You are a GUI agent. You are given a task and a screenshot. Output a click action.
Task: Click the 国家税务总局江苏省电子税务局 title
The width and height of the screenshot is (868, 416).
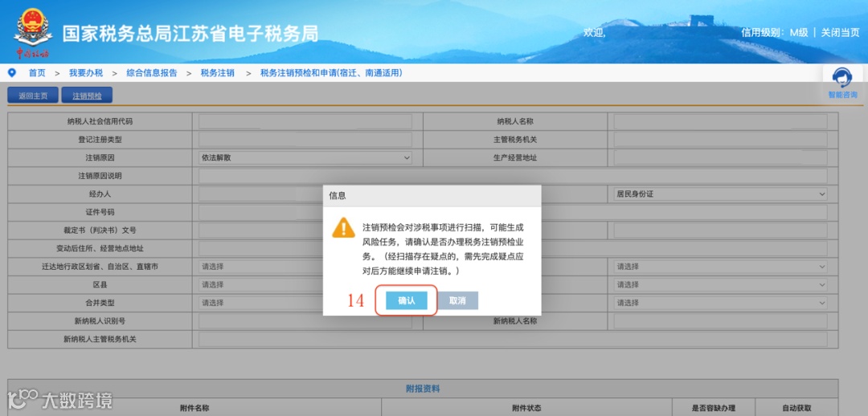[x=190, y=34]
